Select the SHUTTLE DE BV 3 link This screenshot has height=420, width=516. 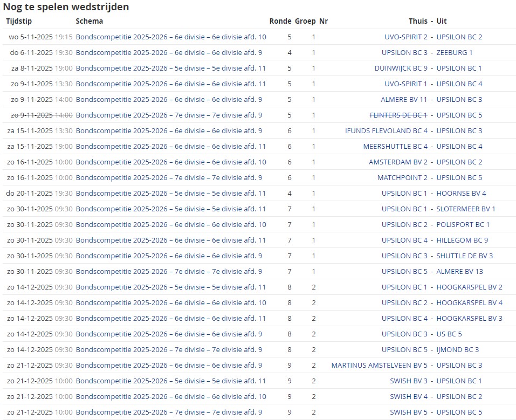pos(464,256)
